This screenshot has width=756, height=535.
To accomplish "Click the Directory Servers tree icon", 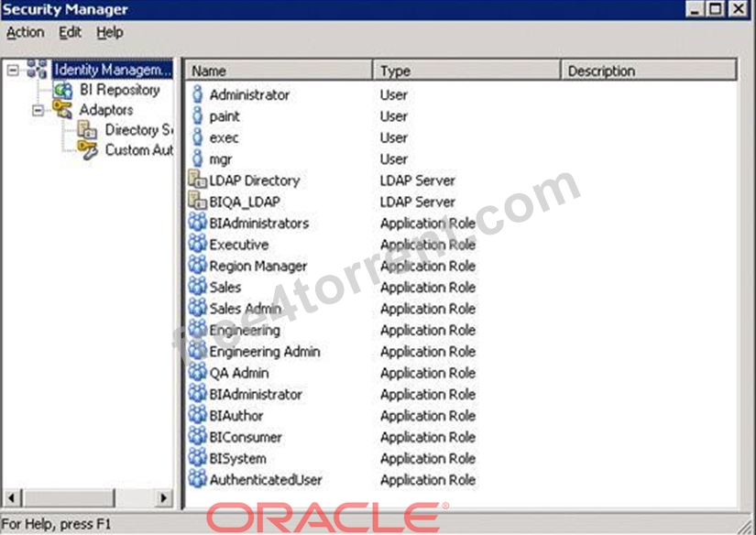I will tap(87, 130).
